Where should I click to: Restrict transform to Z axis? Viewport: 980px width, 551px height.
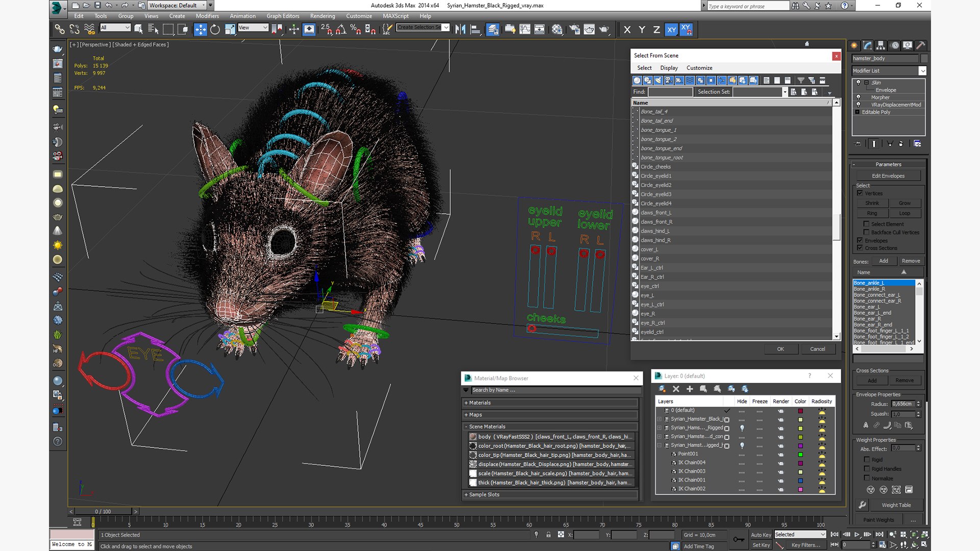[656, 30]
